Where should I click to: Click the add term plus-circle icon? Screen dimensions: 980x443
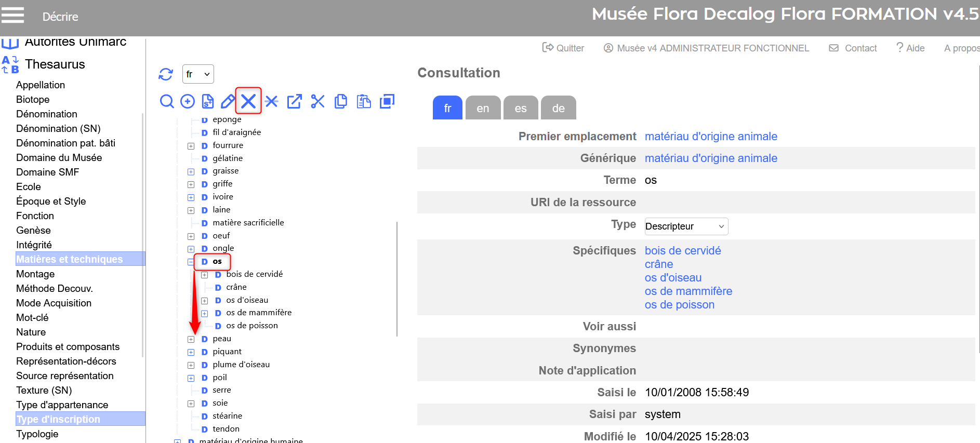click(x=188, y=101)
